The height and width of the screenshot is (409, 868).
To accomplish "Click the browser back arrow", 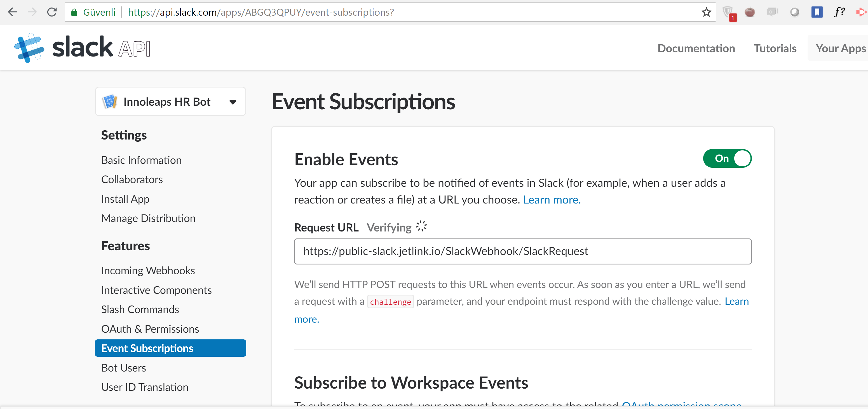I will tap(13, 12).
